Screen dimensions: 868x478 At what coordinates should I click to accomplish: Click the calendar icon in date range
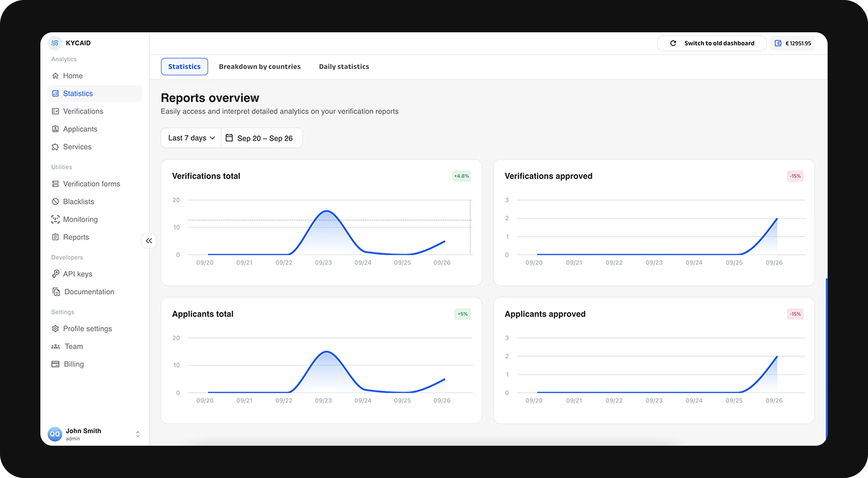(x=229, y=138)
